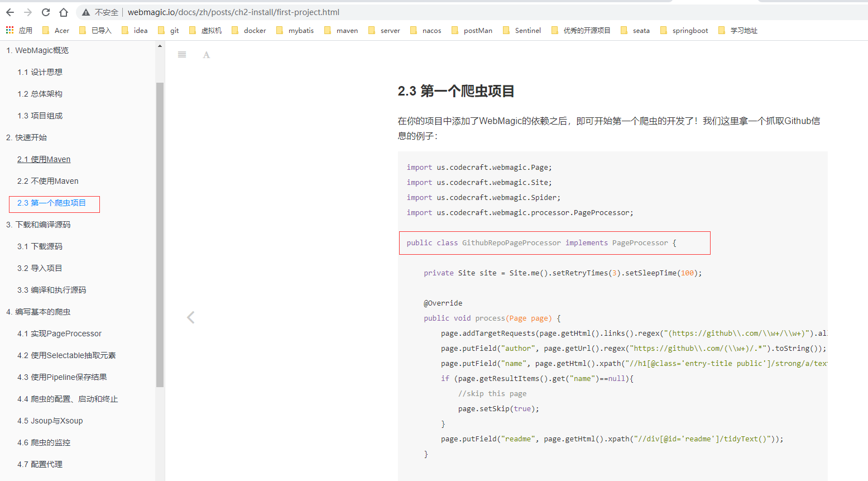The image size is (868, 481).
Task: Open the browser home page
Action: click(x=63, y=12)
